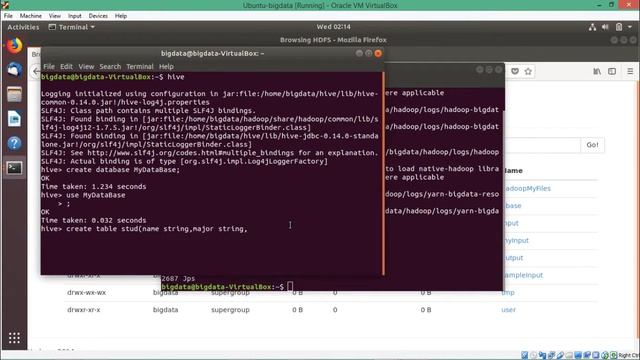Open VirtualBox Devices menu
This screenshot has width=640, height=360.
click(98, 16)
